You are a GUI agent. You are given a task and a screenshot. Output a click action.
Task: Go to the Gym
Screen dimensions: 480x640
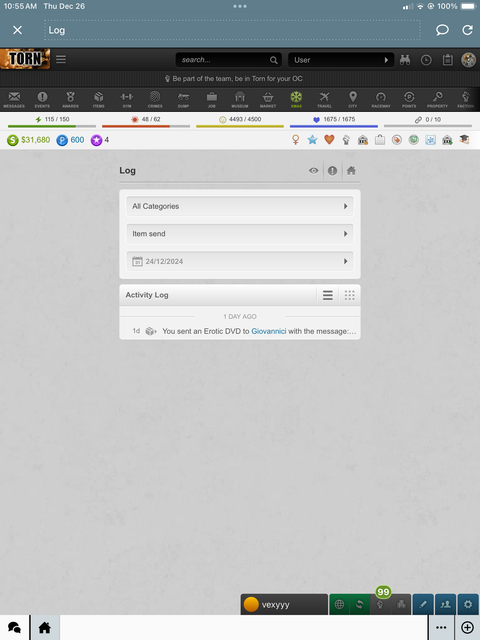click(127, 99)
